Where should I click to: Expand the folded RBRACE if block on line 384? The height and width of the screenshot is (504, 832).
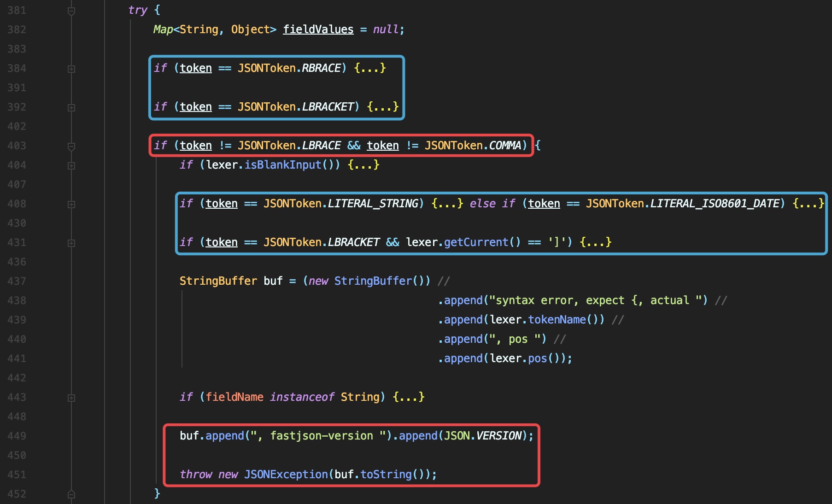tap(71, 69)
